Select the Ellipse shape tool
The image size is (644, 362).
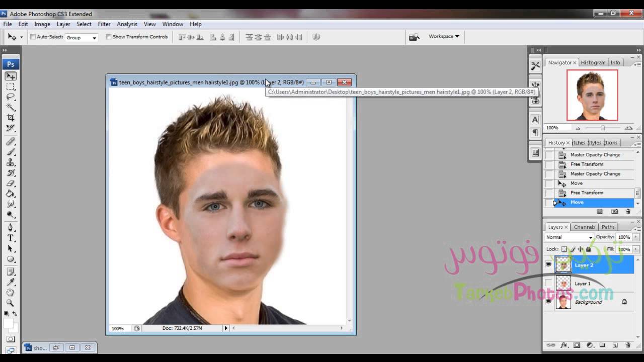pyautogui.click(x=11, y=259)
